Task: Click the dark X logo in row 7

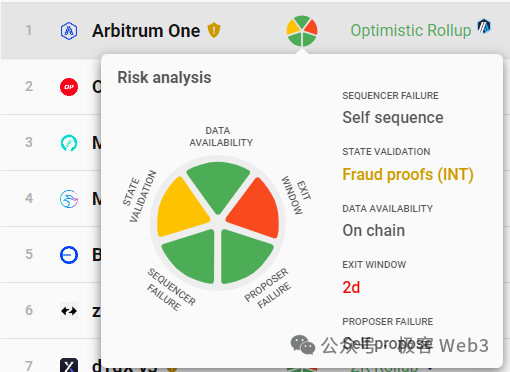Action: pyautogui.click(x=69, y=365)
